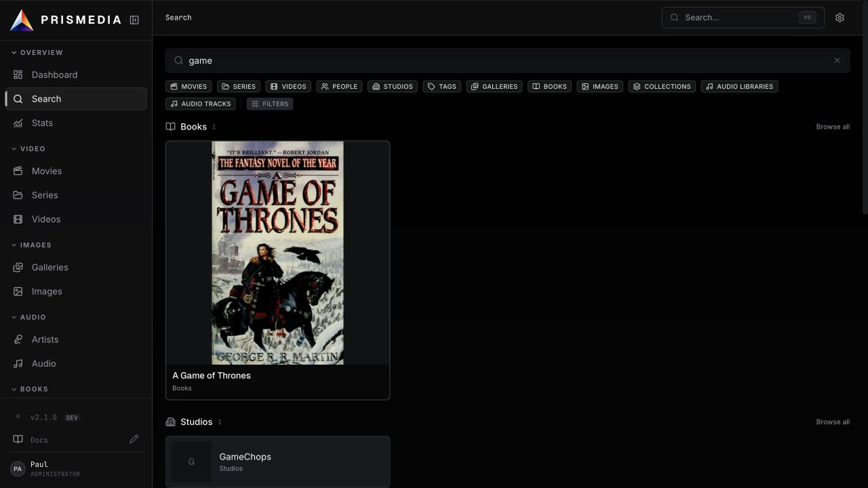Toggle the Books filter chip

point(550,86)
